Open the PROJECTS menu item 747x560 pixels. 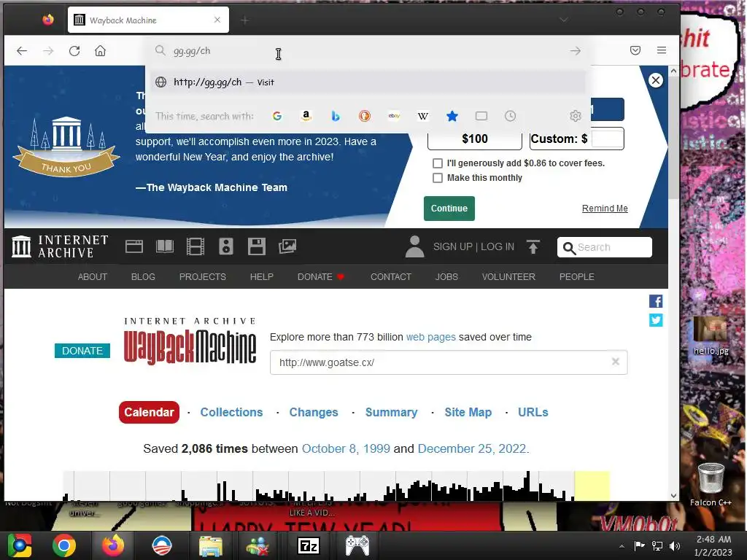203,276
